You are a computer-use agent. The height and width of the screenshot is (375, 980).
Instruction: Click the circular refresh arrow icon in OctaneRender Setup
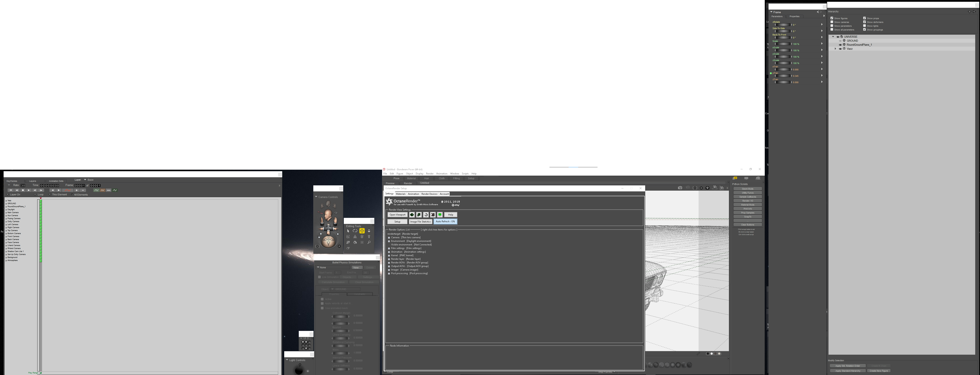coord(426,215)
